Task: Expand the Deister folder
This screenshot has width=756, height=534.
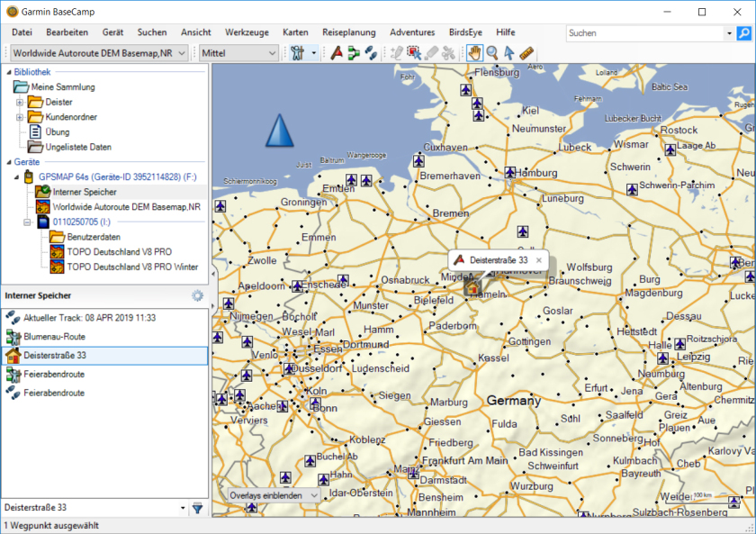Action: click(x=20, y=103)
